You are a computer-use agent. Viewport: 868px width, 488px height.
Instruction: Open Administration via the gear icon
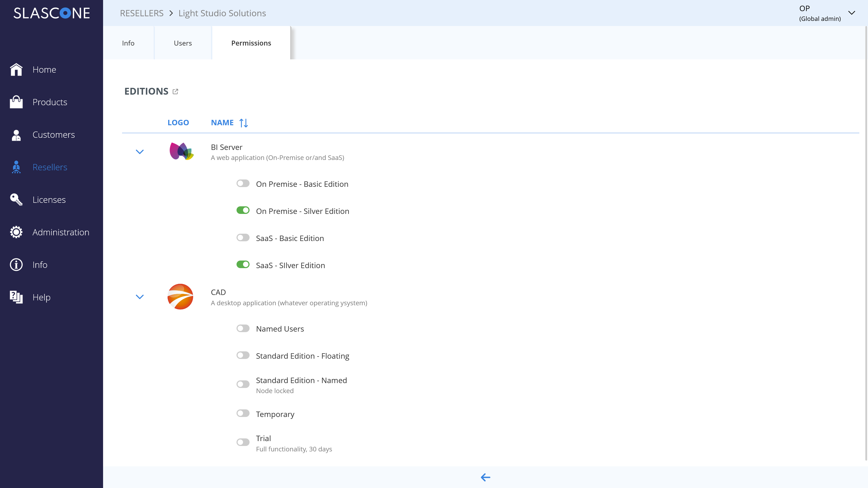16,232
